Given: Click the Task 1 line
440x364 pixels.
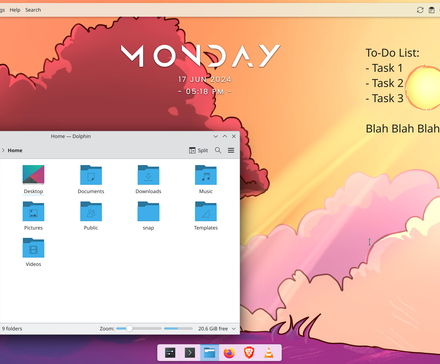Looking at the screenshot, I should [x=384, y=68].
